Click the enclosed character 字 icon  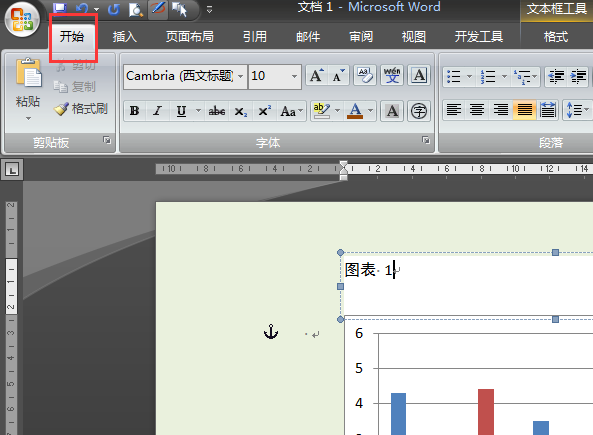419,111
